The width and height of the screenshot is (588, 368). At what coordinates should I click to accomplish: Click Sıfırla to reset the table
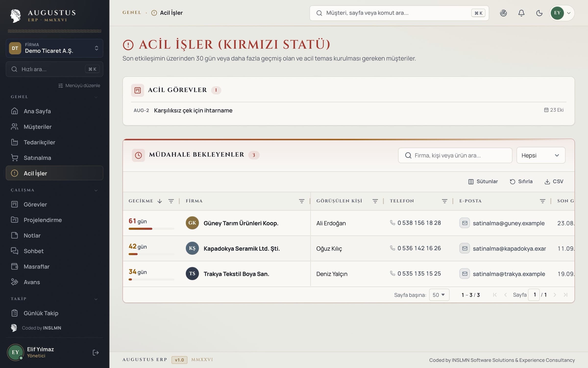(x=521, y=182)
